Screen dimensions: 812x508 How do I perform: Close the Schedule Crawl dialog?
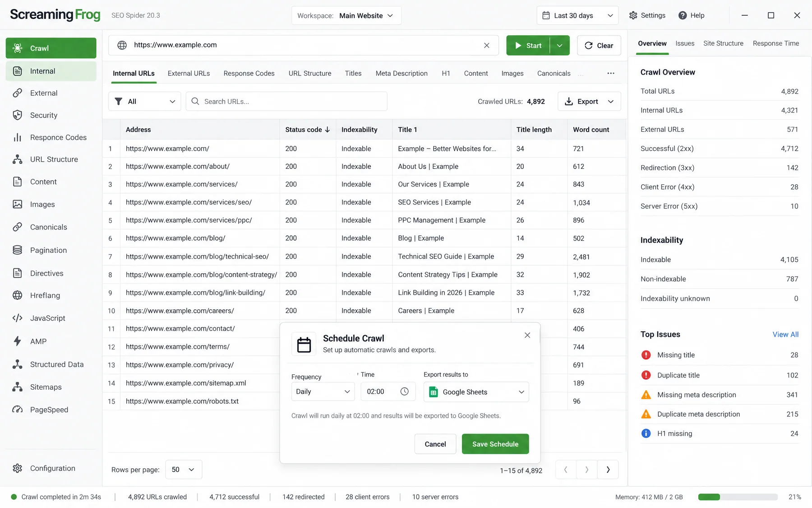coord(527,335)
